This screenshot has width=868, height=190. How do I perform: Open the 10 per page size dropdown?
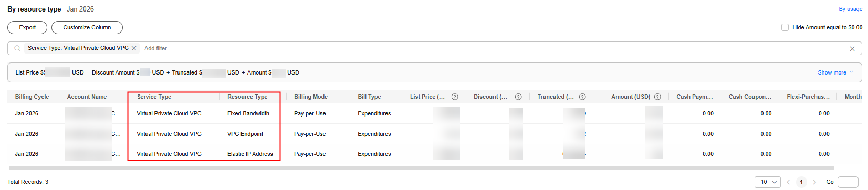coord(768,182)
